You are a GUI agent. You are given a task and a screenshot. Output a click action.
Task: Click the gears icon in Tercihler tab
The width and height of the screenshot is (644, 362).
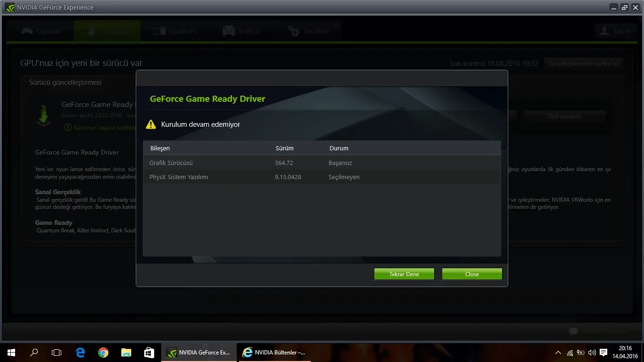pyautogui.click(x=294, y=32)
